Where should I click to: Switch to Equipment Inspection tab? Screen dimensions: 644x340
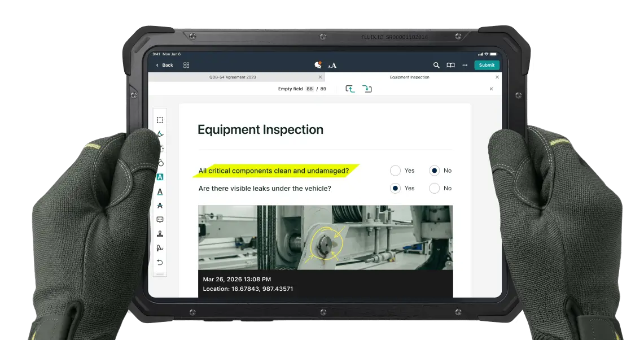pos(409,77)
